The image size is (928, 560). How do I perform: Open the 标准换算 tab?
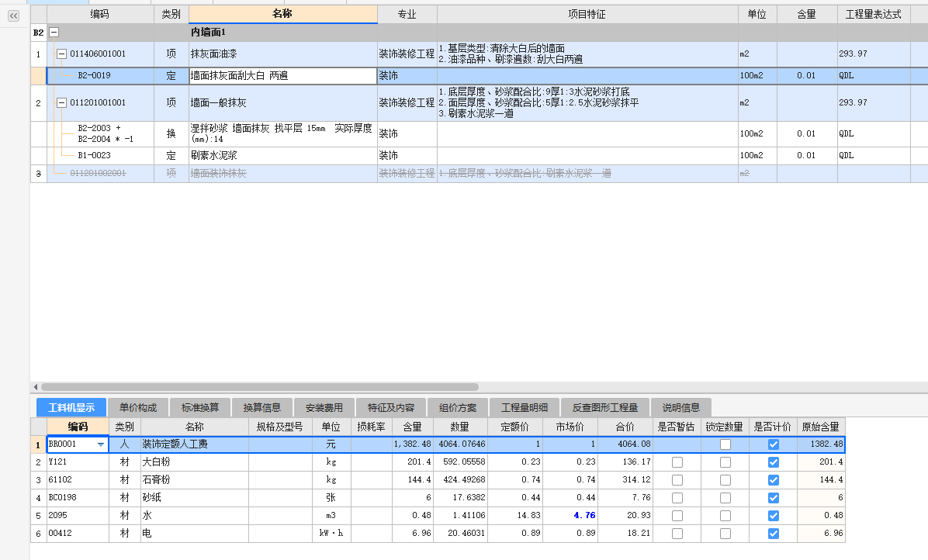point(200,407)
